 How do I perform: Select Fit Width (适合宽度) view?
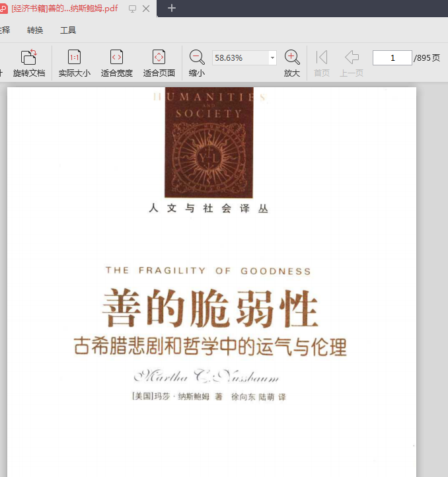click(x=116, y=57)
